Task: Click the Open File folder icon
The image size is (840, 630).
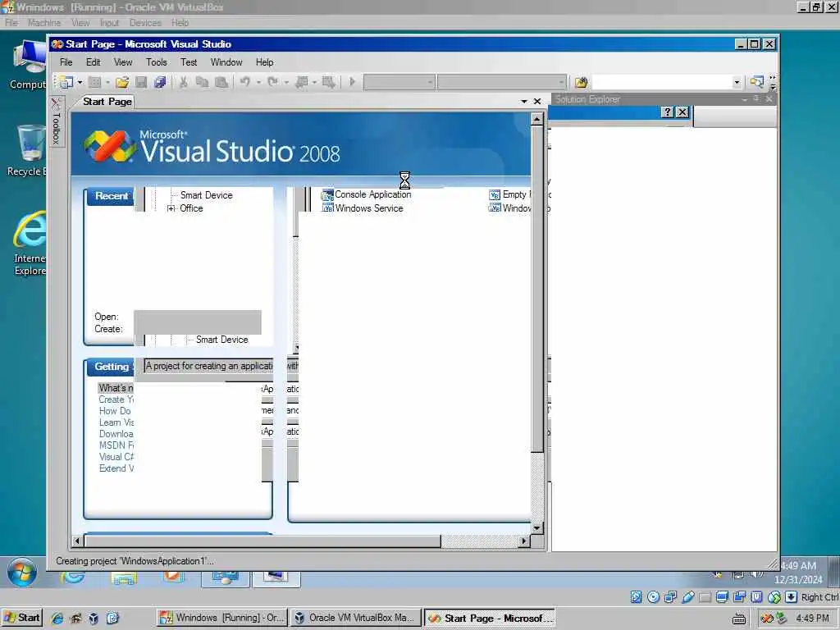Action: (x=122, y=82)
